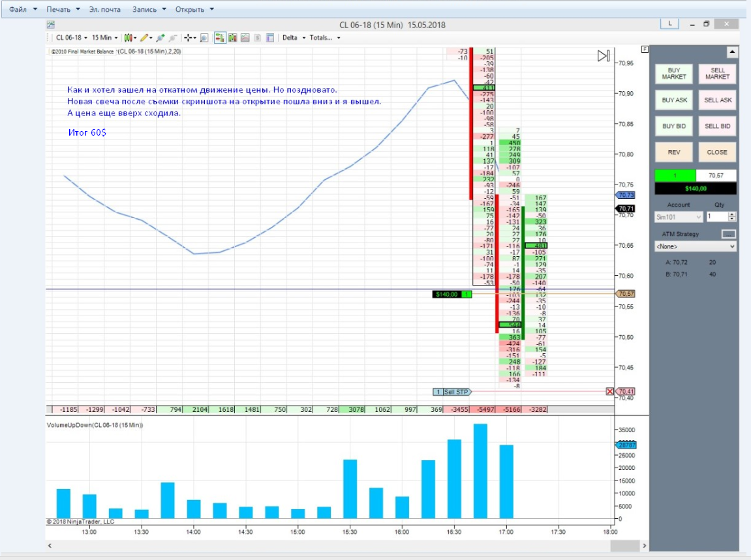The height and width of the screenshot is (560, 751).
Task: Toggle the Chart Trader panel icon
Action: point(220,38)
